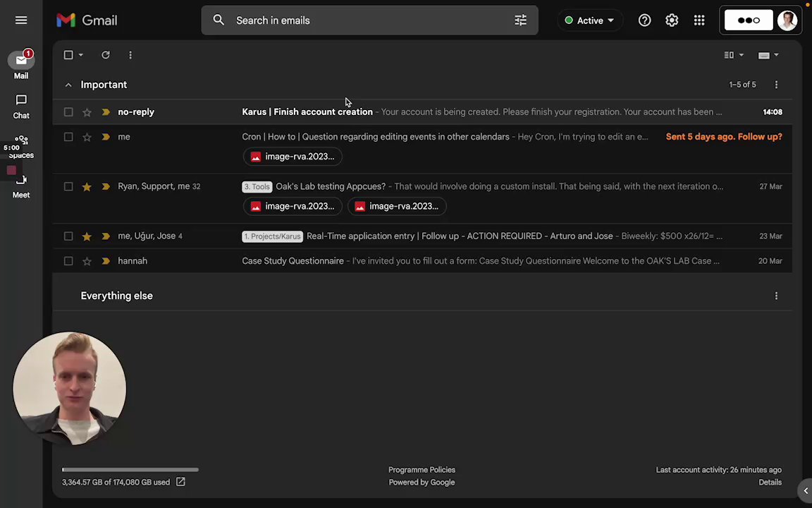Image resolution: width=812 pixels, height=508 pixels.
Task: Click the storage usage progress bar
Action: pos(130,469)
